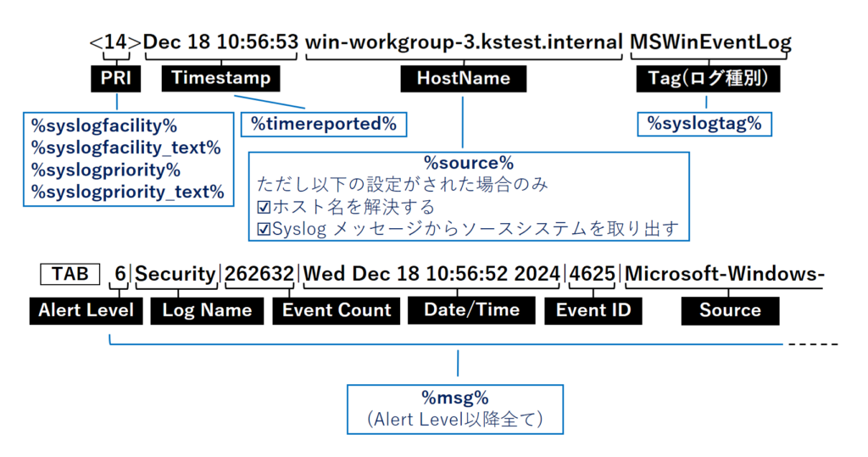The image size is (868, 457).
Task: Click the Wed Dec 18 10:56:52 2024 value
Action: click(431, 274)
